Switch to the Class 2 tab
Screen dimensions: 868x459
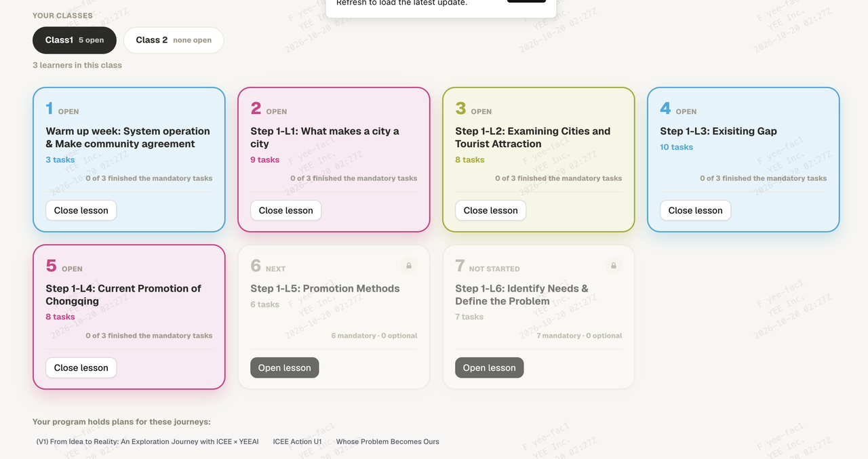[174, 40]
